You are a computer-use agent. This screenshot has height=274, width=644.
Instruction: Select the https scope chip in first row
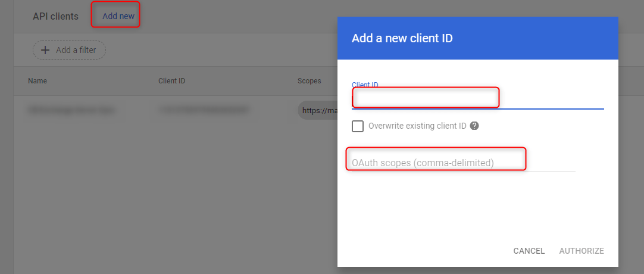pyautogui.click(x=318, y=110)
